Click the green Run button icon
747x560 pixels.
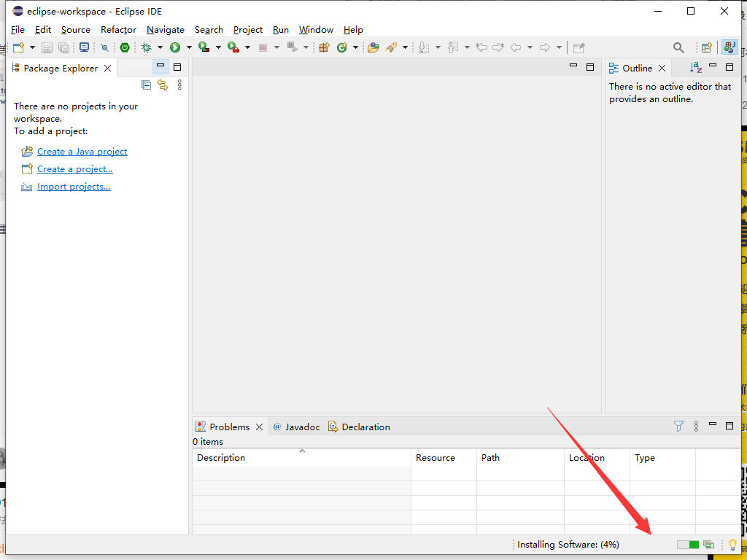coord(175,47)
